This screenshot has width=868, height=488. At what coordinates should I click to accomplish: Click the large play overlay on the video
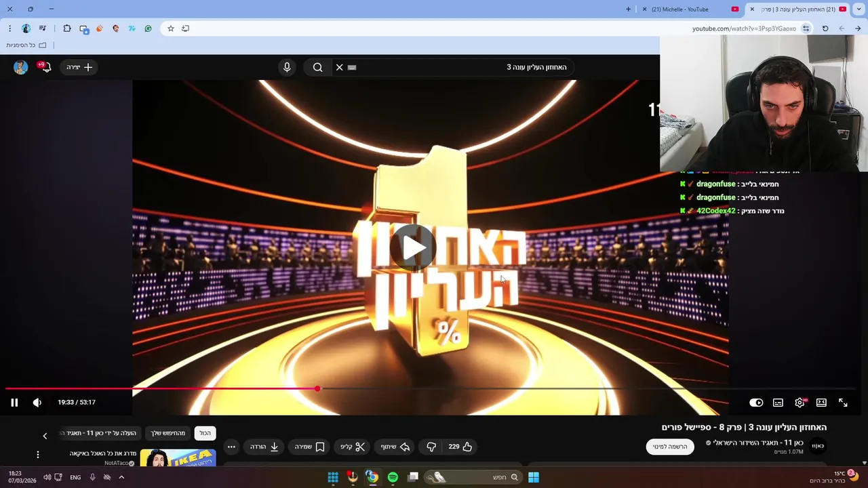412,247
